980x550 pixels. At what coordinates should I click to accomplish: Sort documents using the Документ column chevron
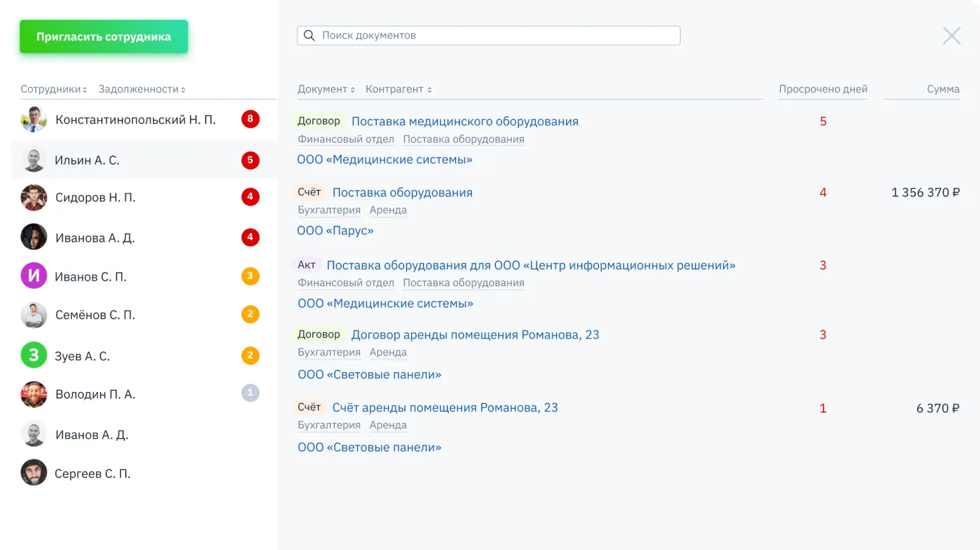click(352, 89)
